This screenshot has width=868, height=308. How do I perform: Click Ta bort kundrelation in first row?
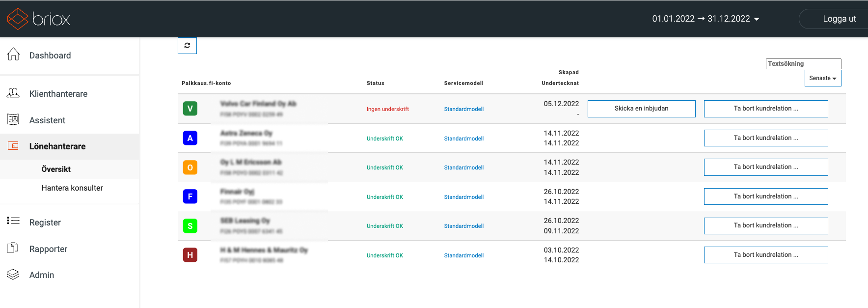[765, 109]
